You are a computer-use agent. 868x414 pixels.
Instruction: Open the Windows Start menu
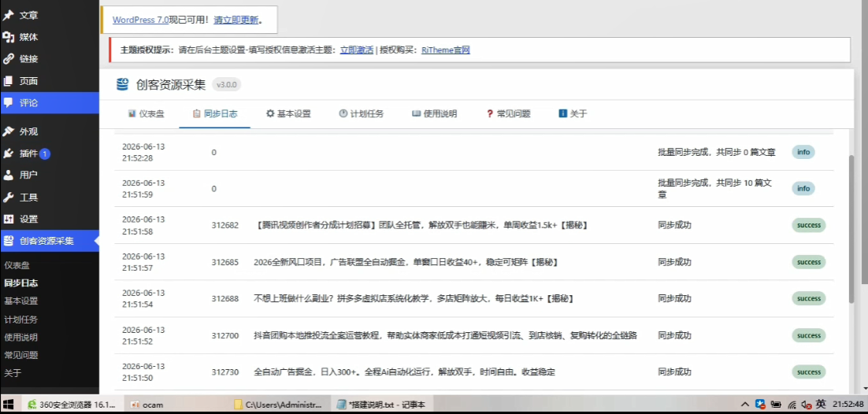(x=8, y=404)
